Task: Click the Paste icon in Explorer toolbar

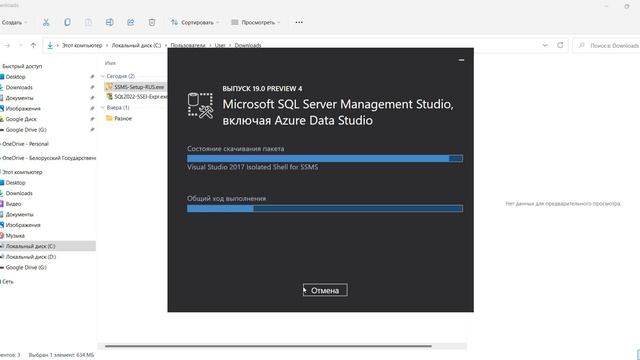Action: coord(88,22)
